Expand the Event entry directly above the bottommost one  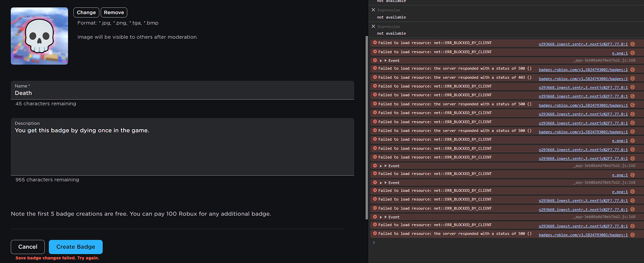point(381,183)
